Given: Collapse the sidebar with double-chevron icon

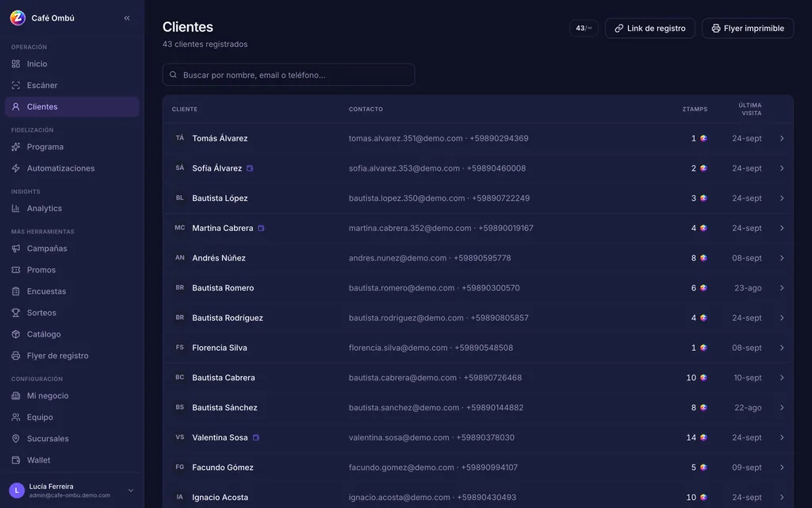Looking at the screenshot, I should pyautogui.click(x=127, y=18).
